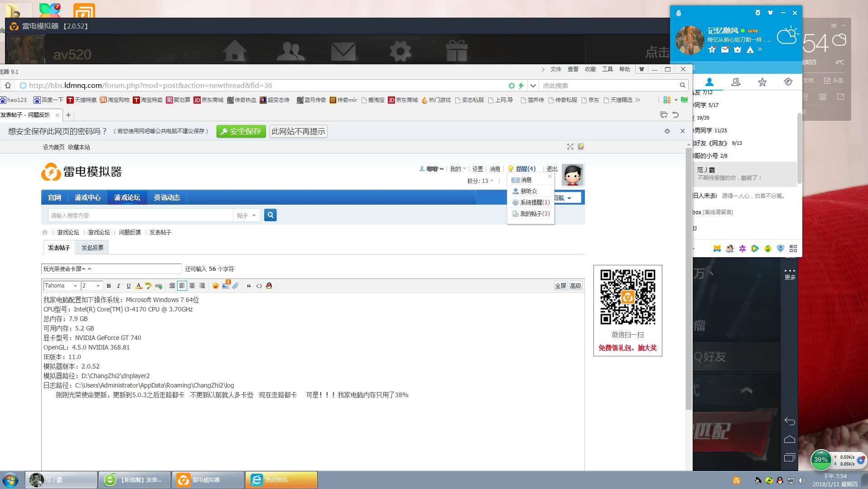Open QQ Music from the QQ panel icons
This screenshot has height=489, width=868.
(x=767, y=249)
